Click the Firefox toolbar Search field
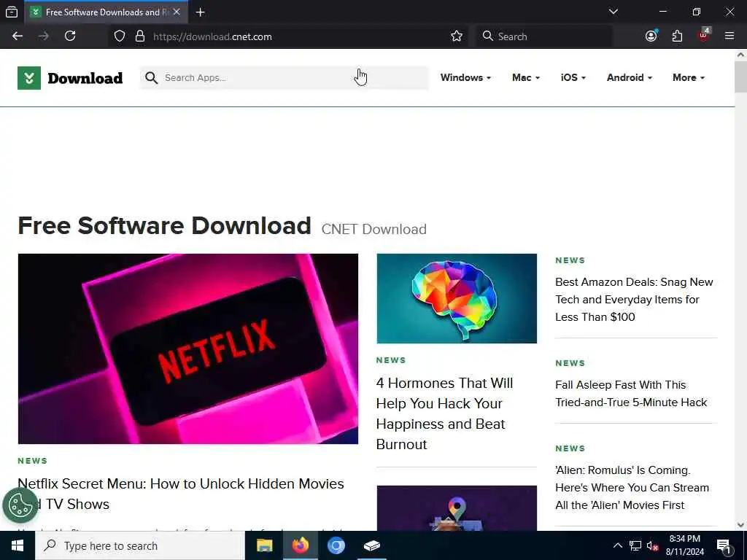The height and width of the screenshot is (560, 747). 543,36
